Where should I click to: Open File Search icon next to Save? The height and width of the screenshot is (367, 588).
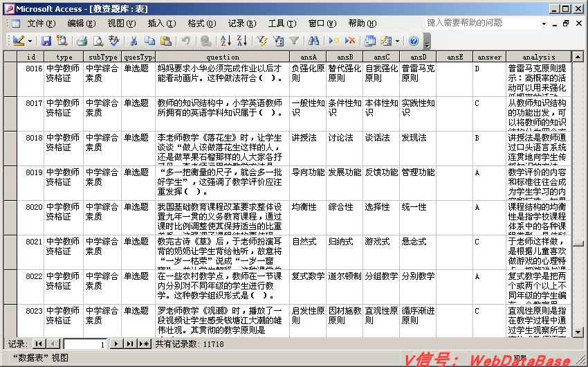coord(62,41)
